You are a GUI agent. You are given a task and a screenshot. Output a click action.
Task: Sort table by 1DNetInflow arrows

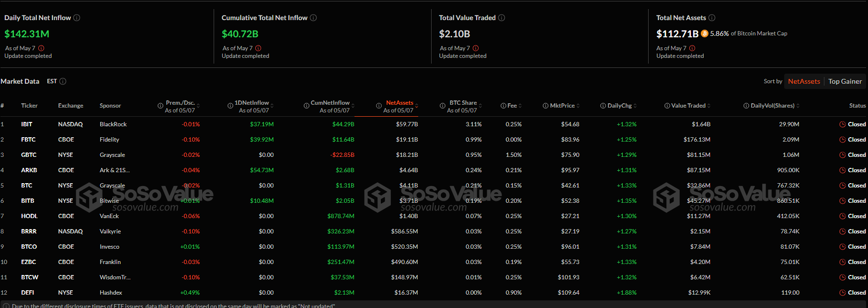point(272,106)
